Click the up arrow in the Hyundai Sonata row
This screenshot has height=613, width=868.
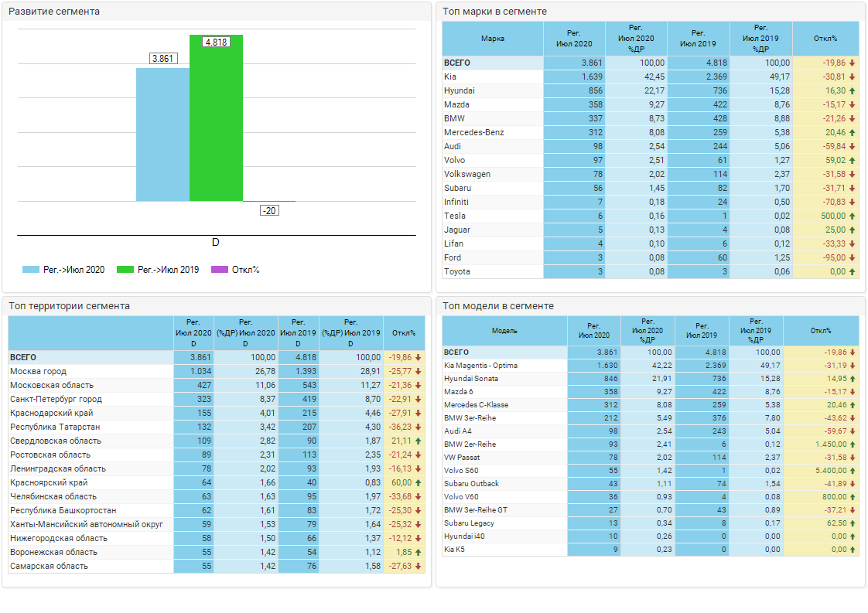[x=852, y=379]
